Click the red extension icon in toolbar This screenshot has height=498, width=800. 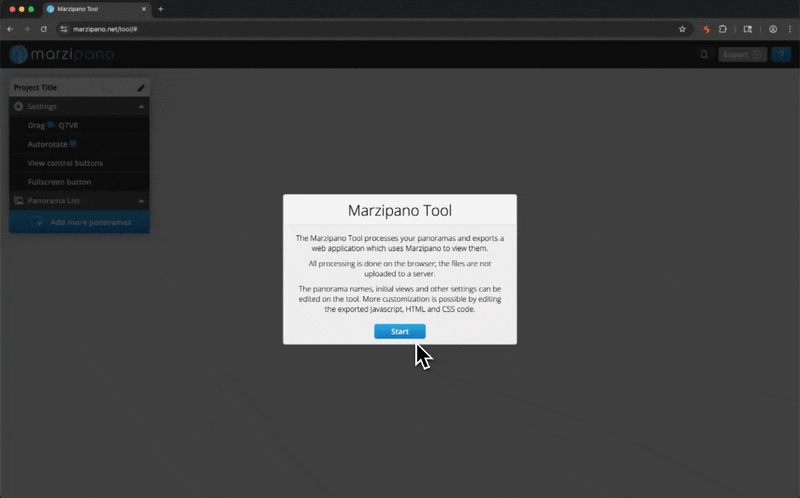click(x=706, y=29)
